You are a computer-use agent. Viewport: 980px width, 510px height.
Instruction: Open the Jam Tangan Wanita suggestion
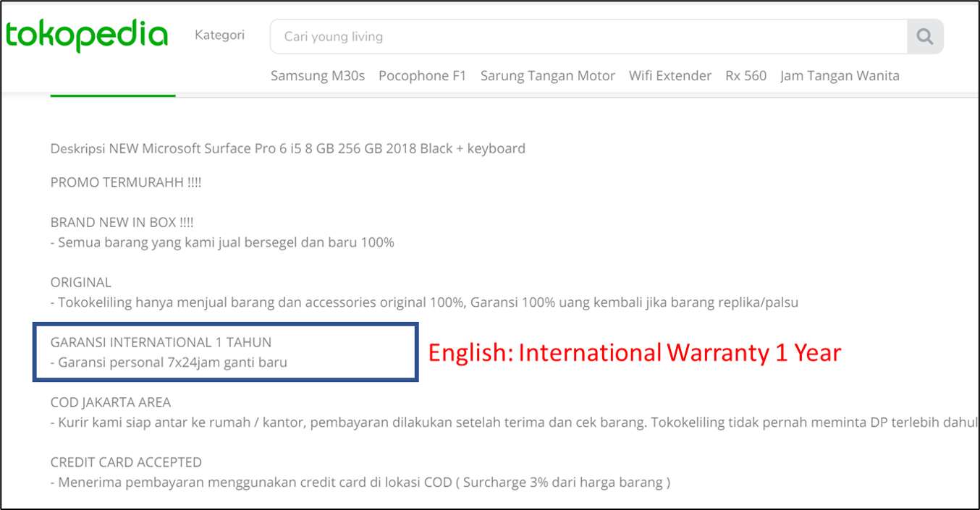840,75
